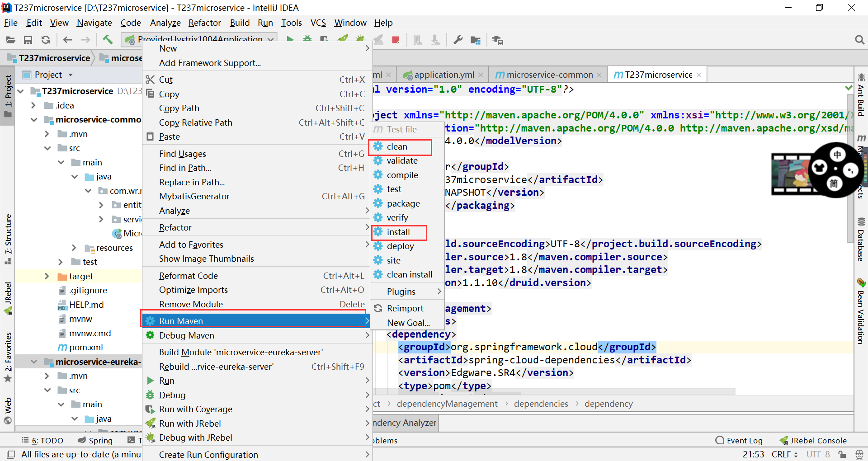Expand the Analyze submenu

tap(257, 211)
